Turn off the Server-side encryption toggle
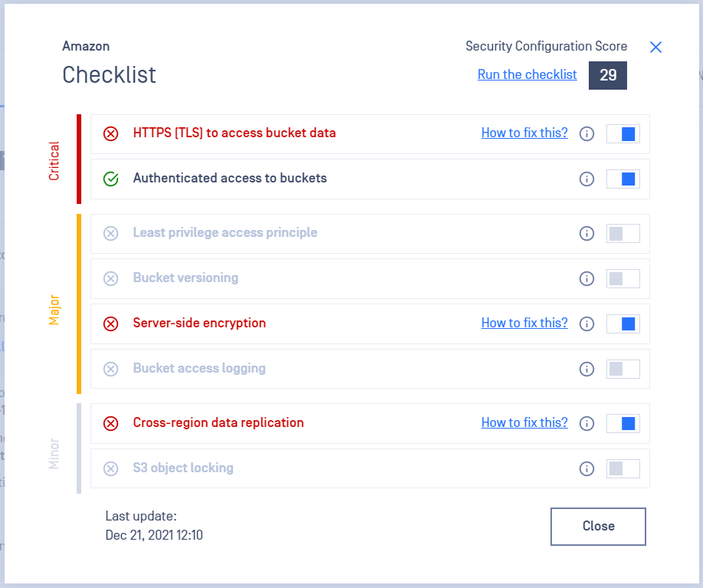The width and height of the screenshot is (703, 588). coord(623,324)
